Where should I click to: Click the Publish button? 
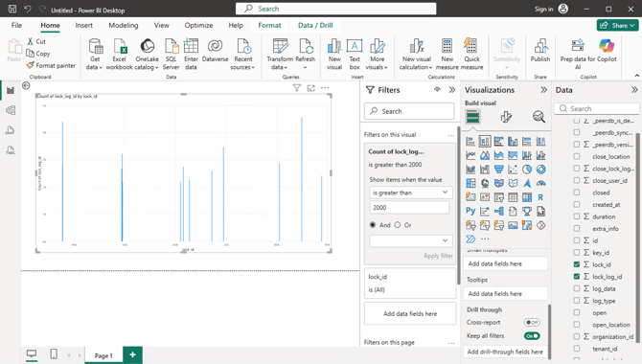tap(540, 51)
